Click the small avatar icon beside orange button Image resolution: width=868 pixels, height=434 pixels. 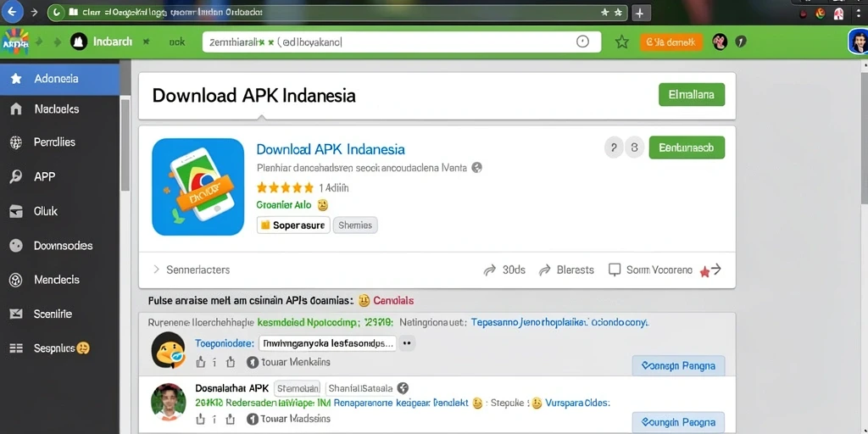click(720, 42)
